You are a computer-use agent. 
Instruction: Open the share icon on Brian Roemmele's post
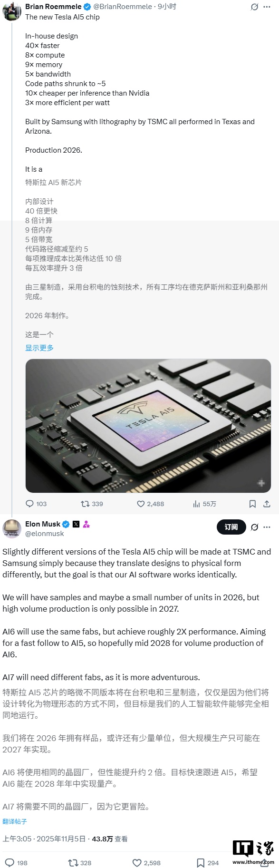click(x=266, y=503)
